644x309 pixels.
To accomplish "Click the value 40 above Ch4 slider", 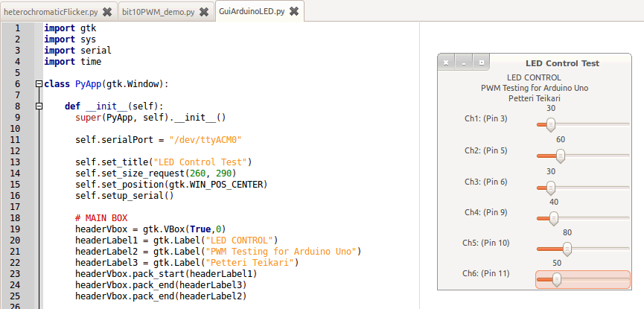I will [x=554, y=203].
